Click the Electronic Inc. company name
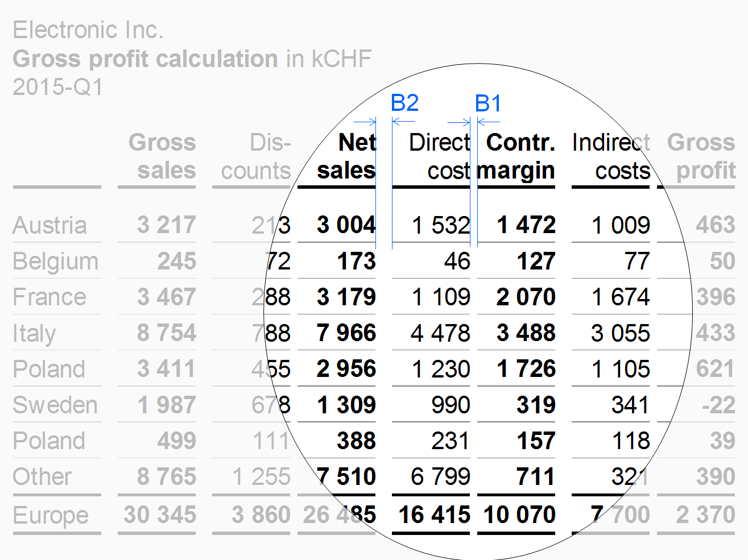The height and width of the screenshot is (560, 748). (x=88, y=30)
